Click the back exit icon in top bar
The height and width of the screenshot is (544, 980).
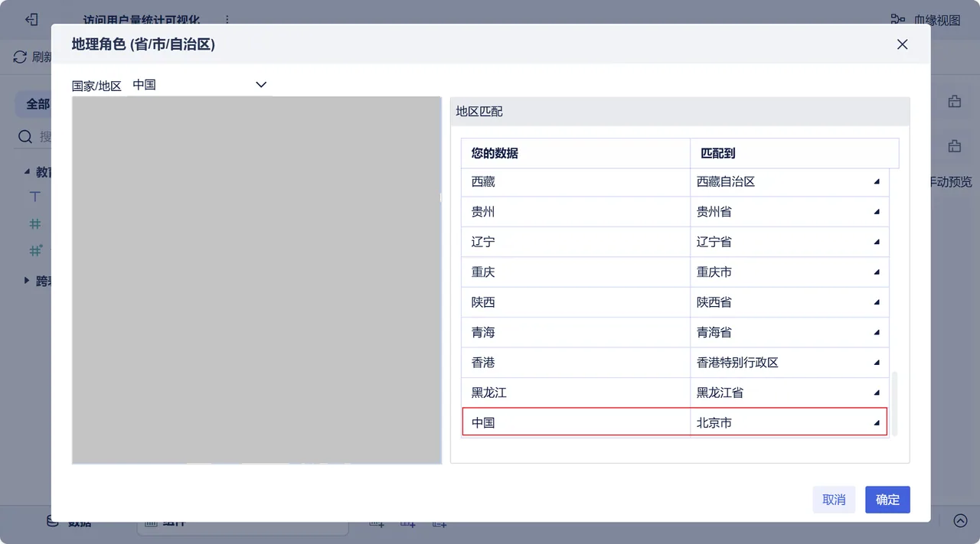[31, 20]
